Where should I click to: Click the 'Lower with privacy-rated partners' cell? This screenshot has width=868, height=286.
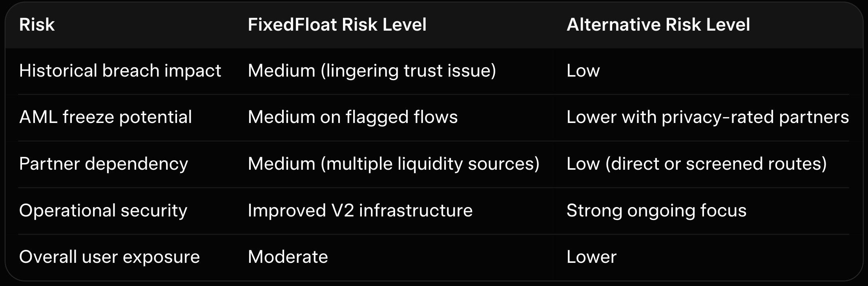[x=708, y=117]
